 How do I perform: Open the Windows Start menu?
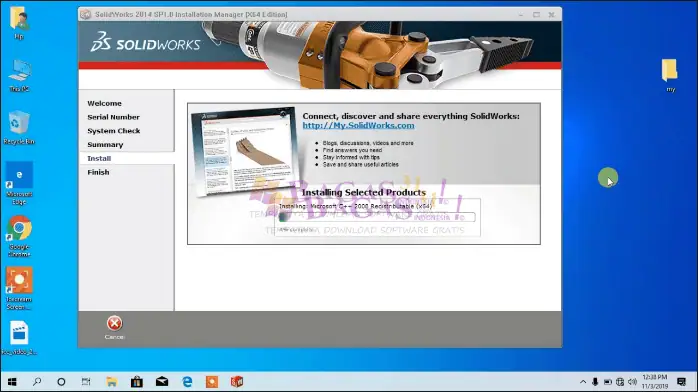click(12, 382)
